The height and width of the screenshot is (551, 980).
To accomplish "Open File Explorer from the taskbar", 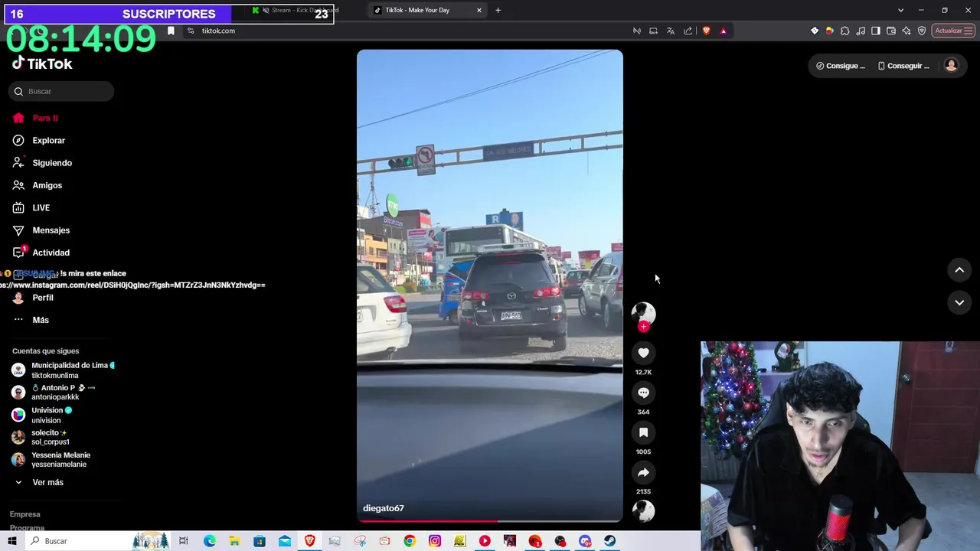I will (x=234, y=541).
